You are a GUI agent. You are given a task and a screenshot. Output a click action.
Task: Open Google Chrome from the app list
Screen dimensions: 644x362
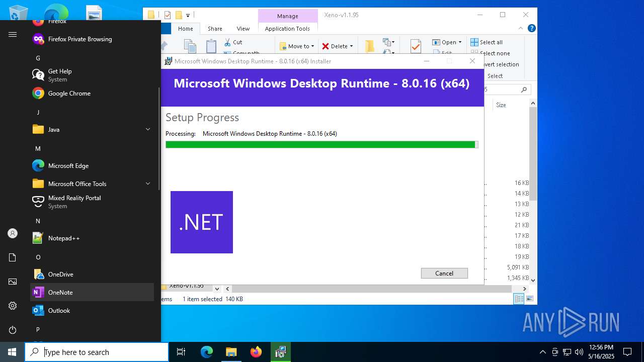coord(92,94)
